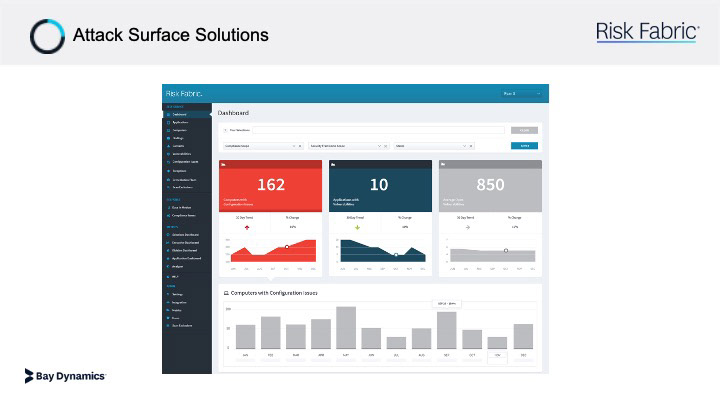The width and height of the screenshot is (720, 405).
Task: Select the gray 850 summary card
Action: [490, 186]
